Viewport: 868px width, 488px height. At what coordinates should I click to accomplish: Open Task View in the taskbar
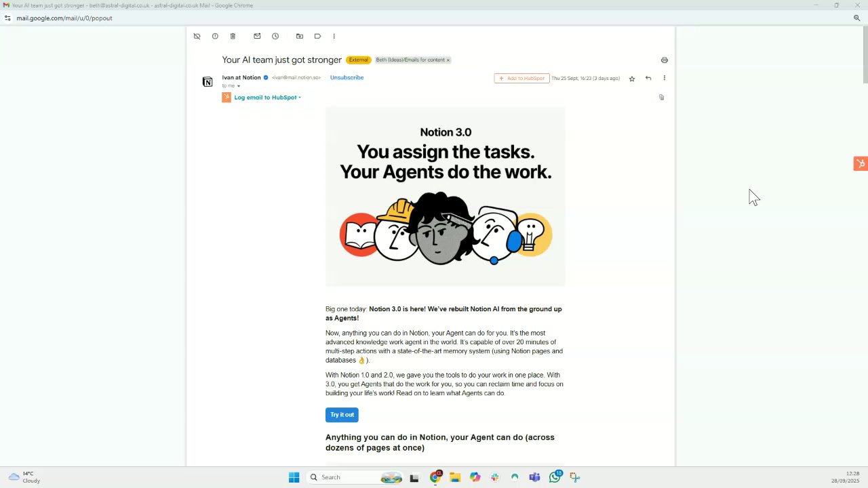(x=414, y=477)
